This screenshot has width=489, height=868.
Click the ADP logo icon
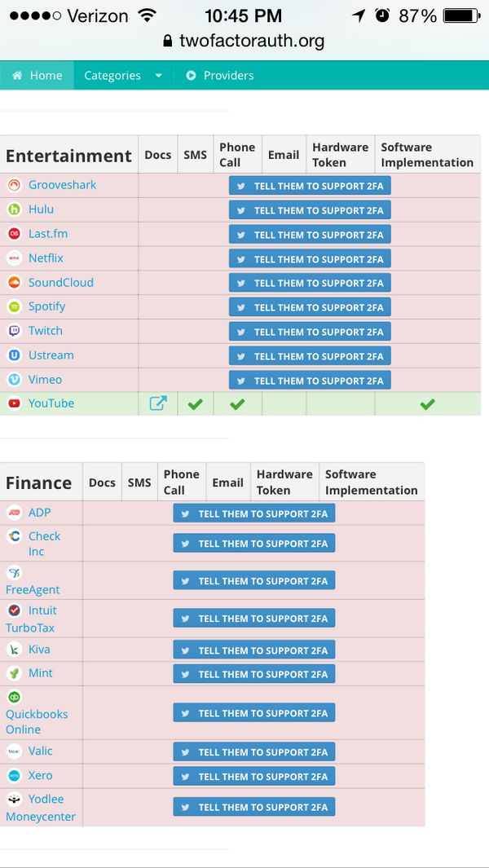click(x=14, y=513)
